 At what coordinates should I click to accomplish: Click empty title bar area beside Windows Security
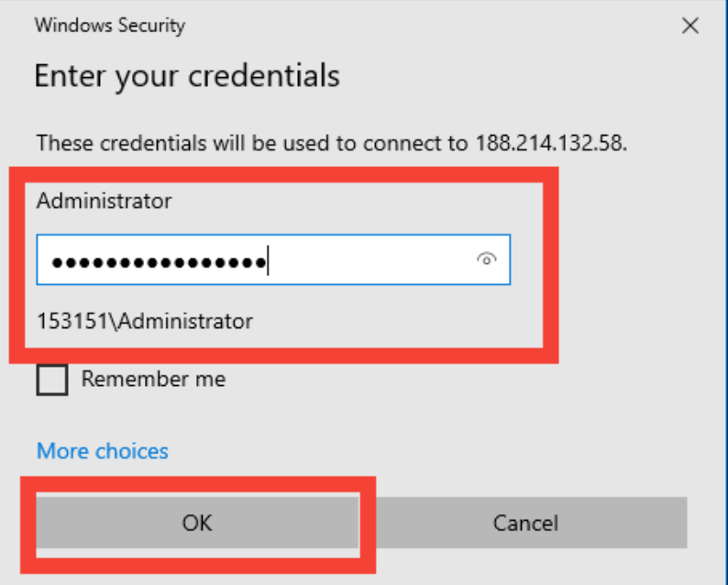[x=413, y=26]
